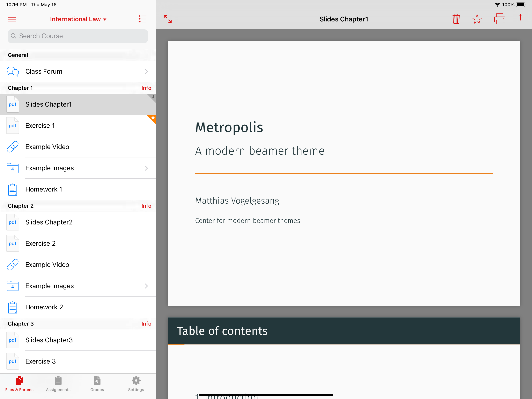The height and width of the screenshot is (399, 532).
Task: Select the 'Exercise 1' row text
Action: [40, 125]
